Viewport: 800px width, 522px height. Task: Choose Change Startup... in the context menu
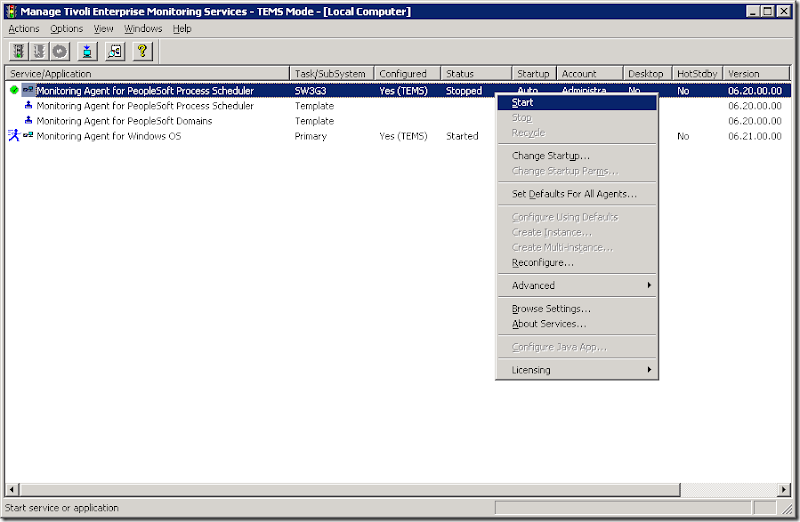coord(577,156)
